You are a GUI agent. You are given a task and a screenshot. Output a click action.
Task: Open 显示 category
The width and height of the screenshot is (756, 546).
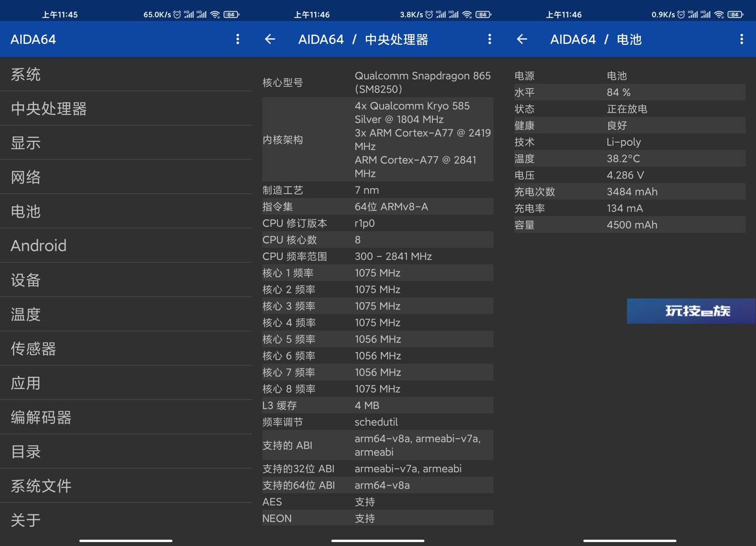[126, 143]
